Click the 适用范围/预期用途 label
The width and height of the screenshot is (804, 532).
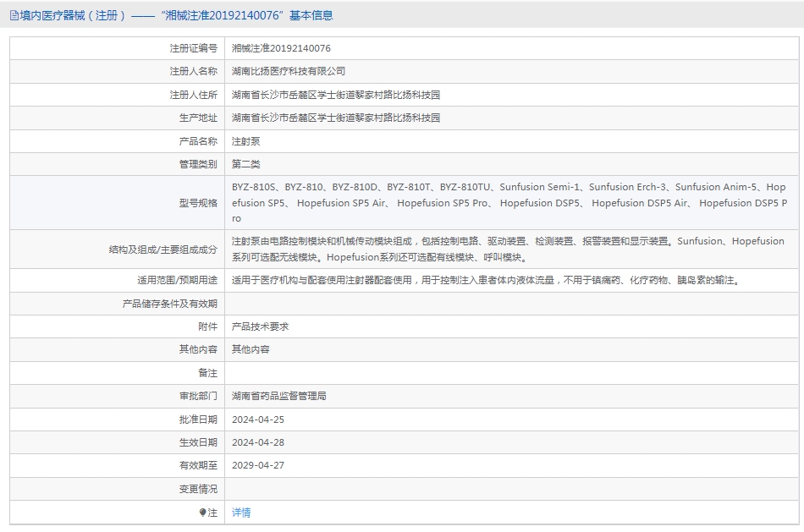click(177, 280)
